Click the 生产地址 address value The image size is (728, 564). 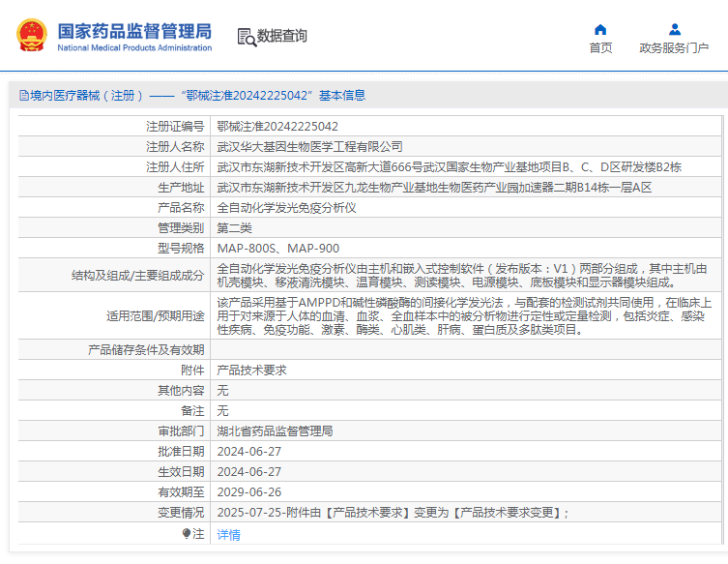(x=434, y=188)
